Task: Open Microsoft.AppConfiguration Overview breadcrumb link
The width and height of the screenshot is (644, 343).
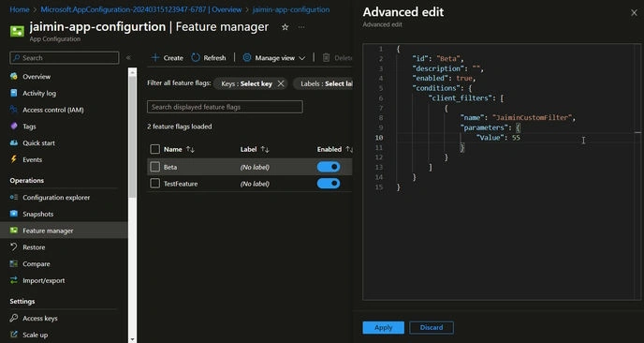Action: coord(140,9)
